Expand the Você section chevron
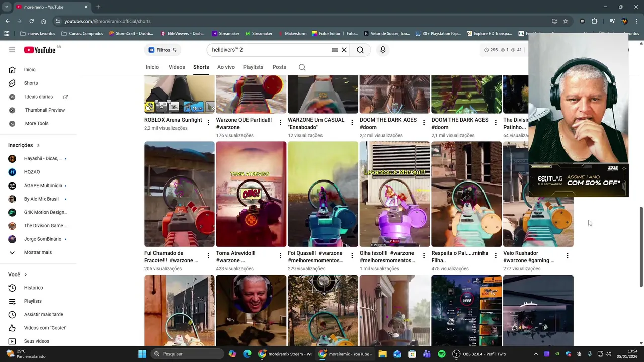 (26, 275)
